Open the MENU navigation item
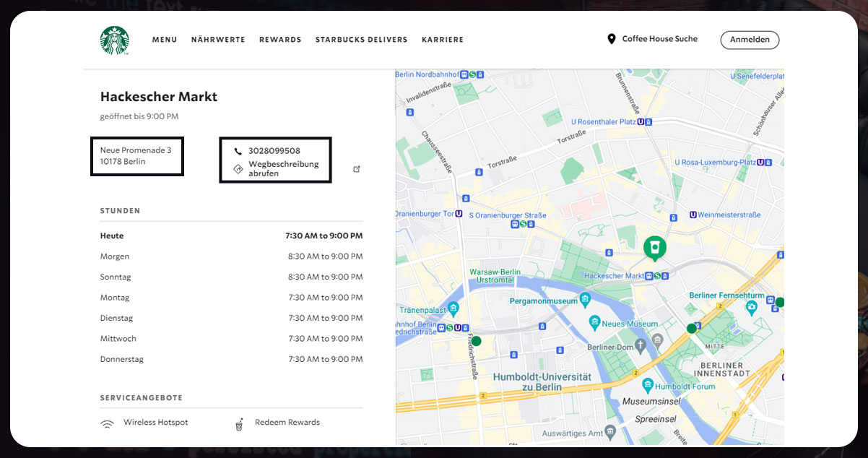The width and height of the screenshot is (868, 458). 165,40
